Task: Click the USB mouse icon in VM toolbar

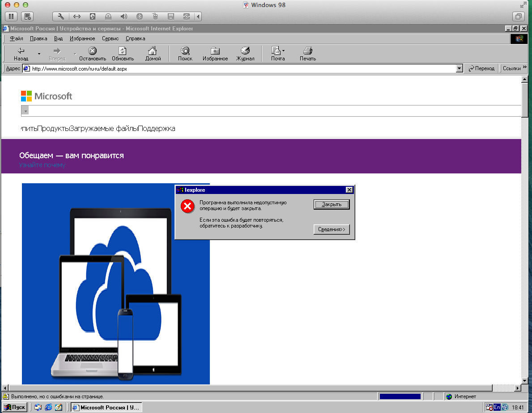Action: point(155,16)
